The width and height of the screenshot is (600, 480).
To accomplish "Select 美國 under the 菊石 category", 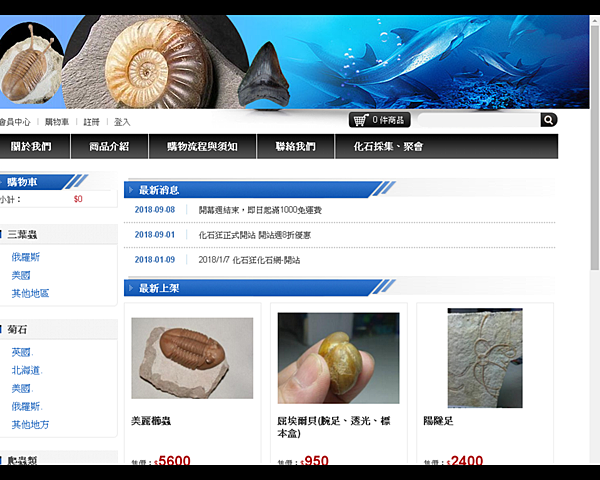I will pyautogui.click(x=22, y=389).
